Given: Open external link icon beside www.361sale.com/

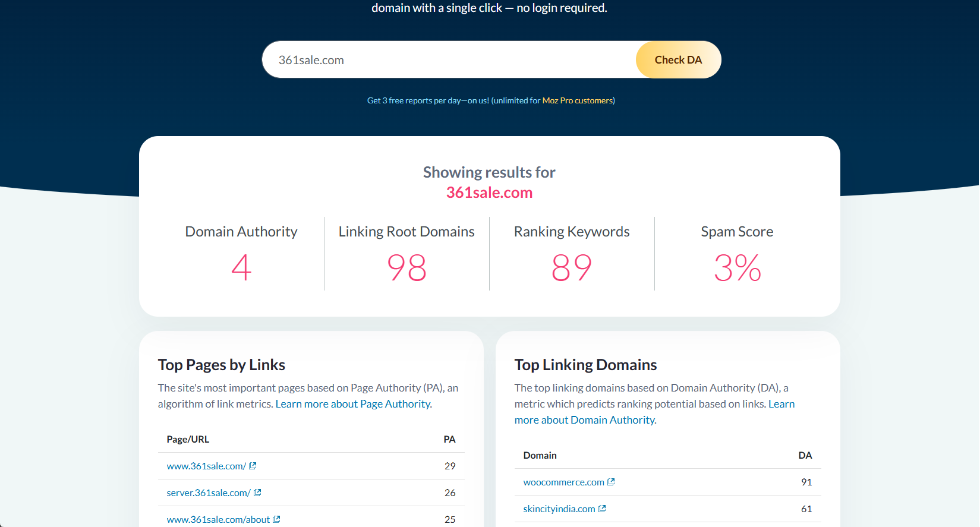Looking at the screenshot, I should (x=253, y=466).
